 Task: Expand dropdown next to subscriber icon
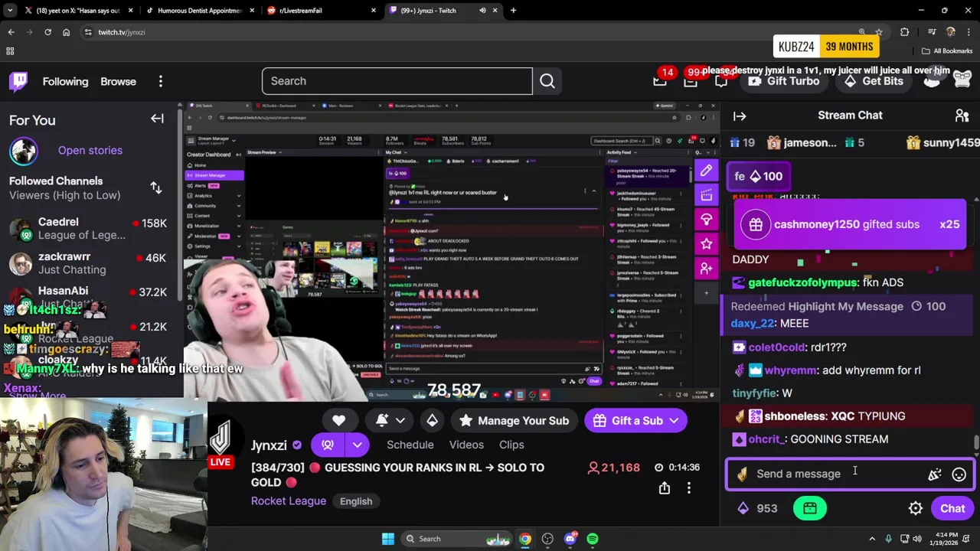[x=357, y=445]
